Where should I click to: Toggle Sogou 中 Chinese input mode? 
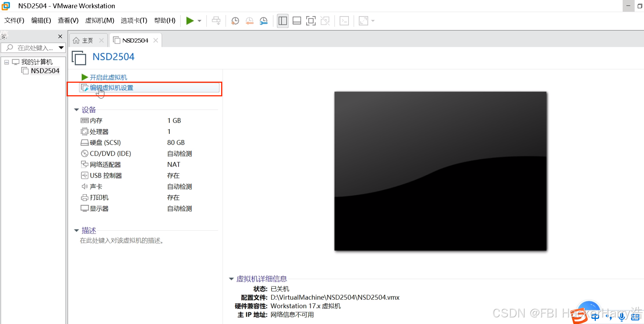[x=595, y=317]
